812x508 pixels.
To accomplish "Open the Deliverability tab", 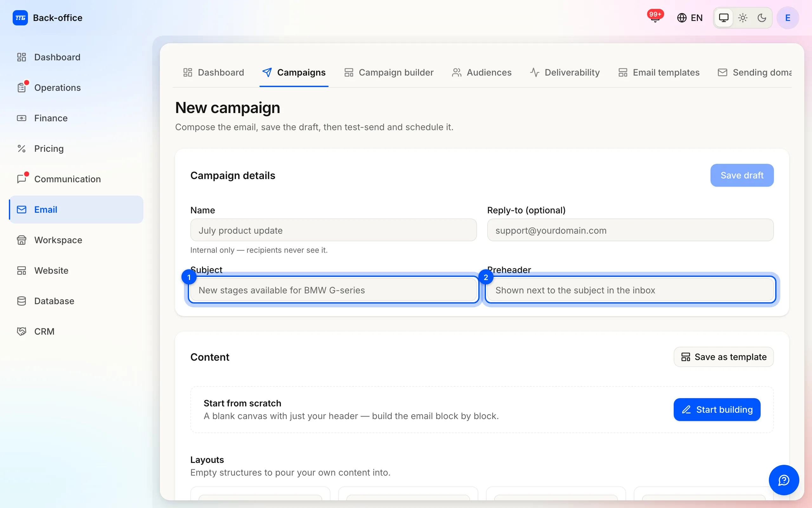I will pos(565,73).
